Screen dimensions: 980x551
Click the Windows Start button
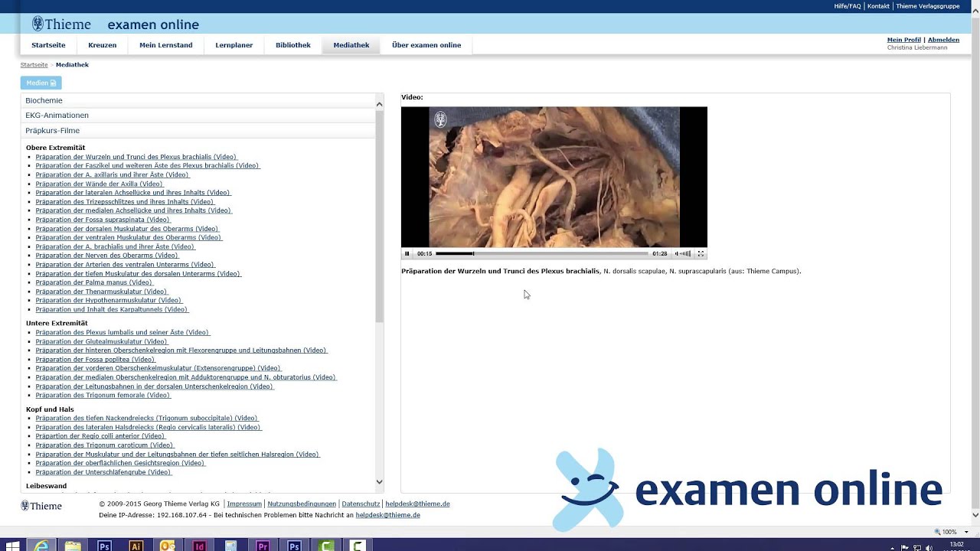[12, 546]
